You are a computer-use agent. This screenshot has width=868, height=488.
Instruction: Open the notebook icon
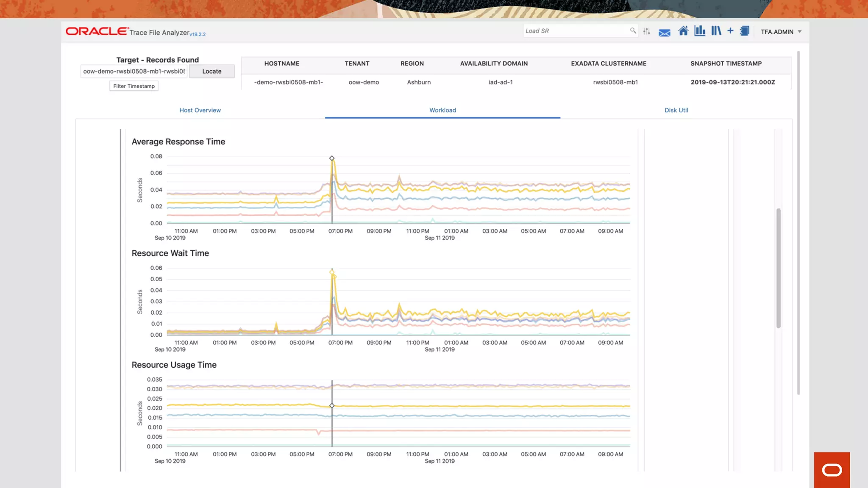coord(745,31)
